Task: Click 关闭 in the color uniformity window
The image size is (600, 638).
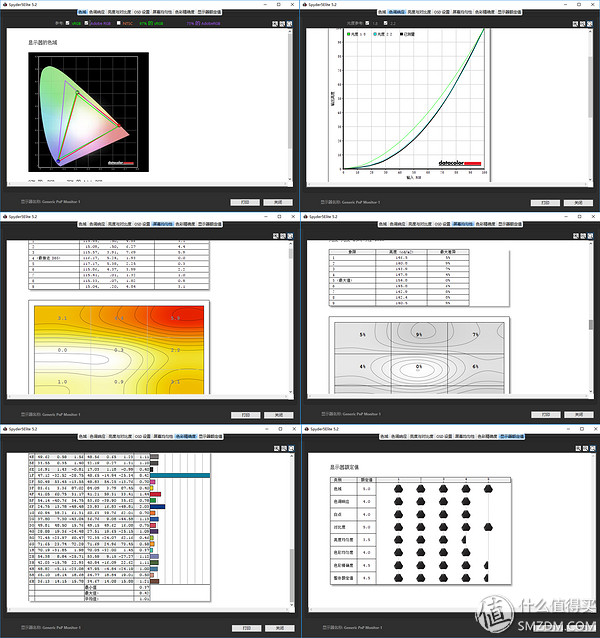Action: pyautogui.click(x=278, y=415)
